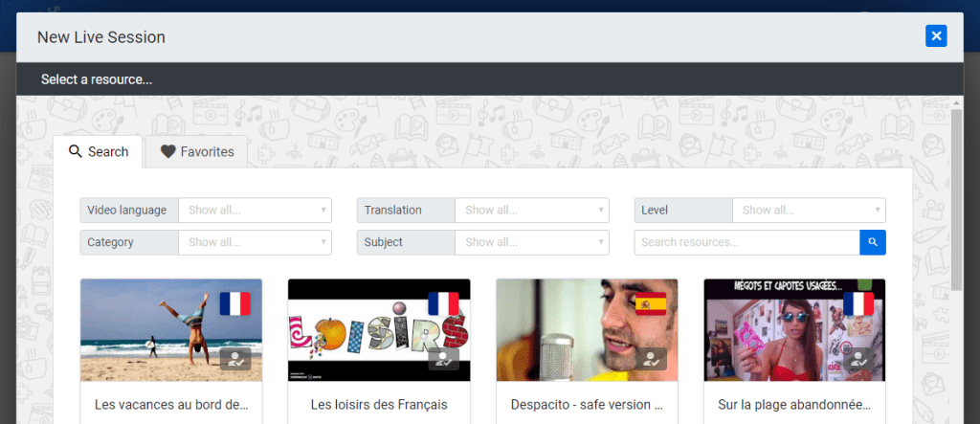This screenshot has width=980, height=424.
Task: Open the Translation dropdown
Action: click(532, 211)
